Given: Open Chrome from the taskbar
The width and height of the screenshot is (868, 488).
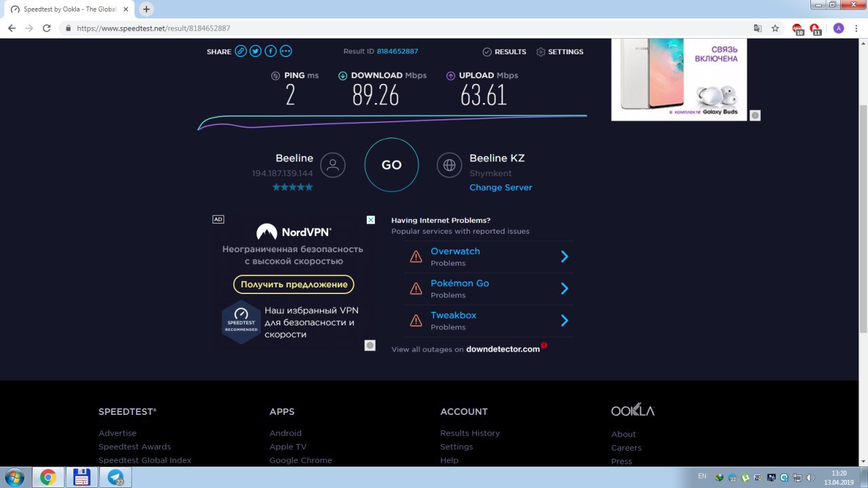Looking at the screenshot, I should click(47, 477).
